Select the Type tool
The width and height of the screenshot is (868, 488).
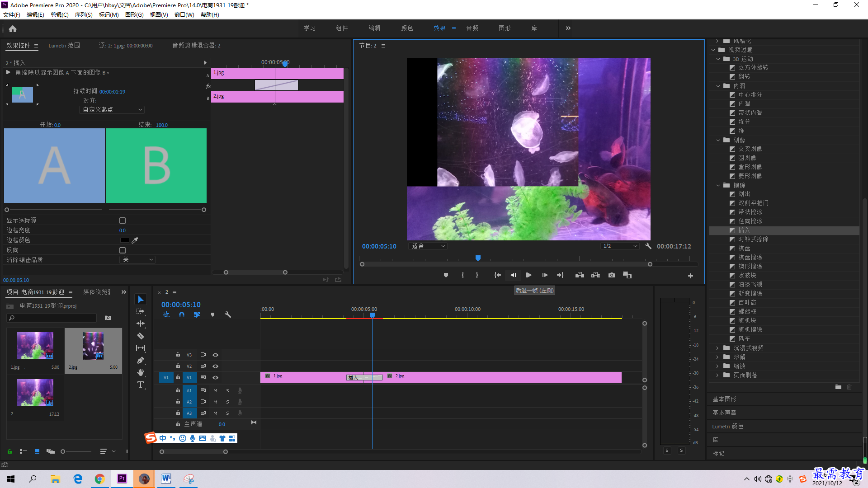point(141,385)
